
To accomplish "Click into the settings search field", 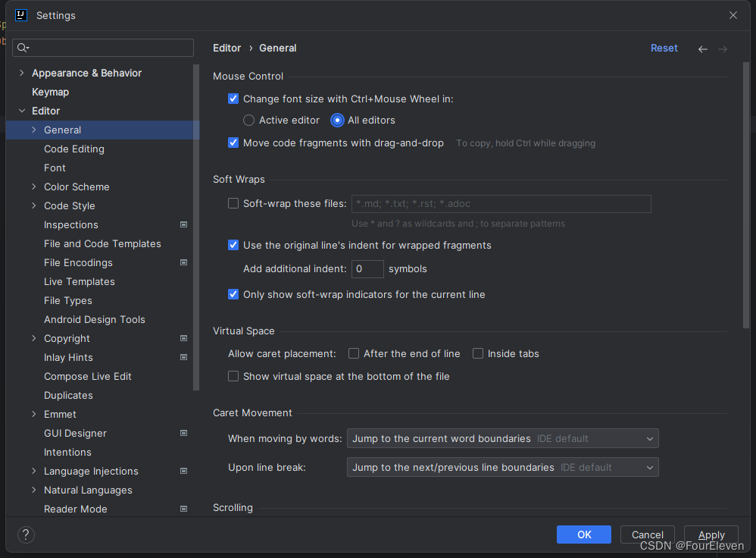I will point(103,48).
